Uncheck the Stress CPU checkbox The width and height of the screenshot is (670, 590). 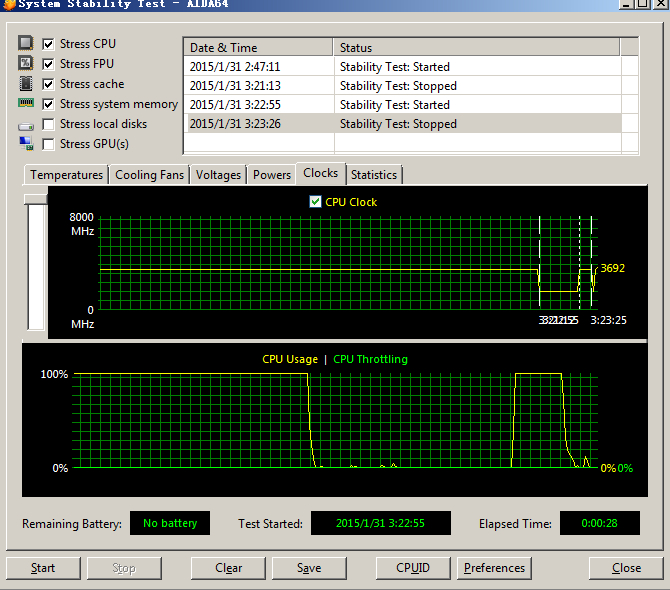(x=48, y=44)
